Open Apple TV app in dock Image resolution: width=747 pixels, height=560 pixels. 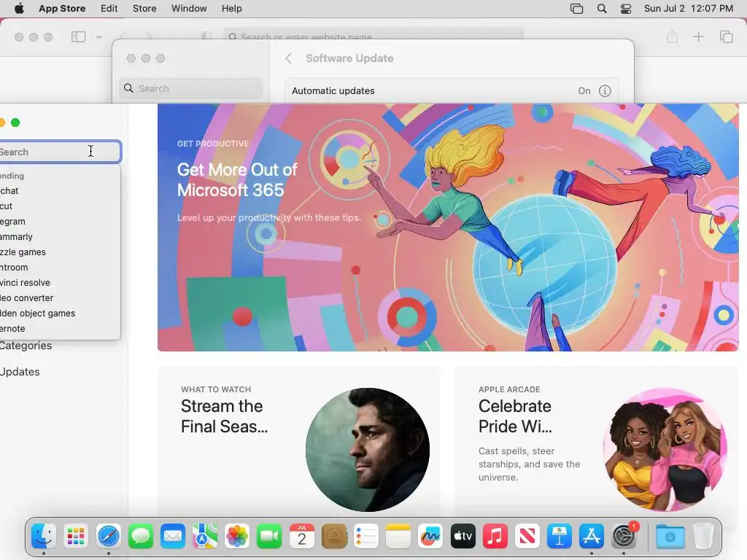(462, 537)
